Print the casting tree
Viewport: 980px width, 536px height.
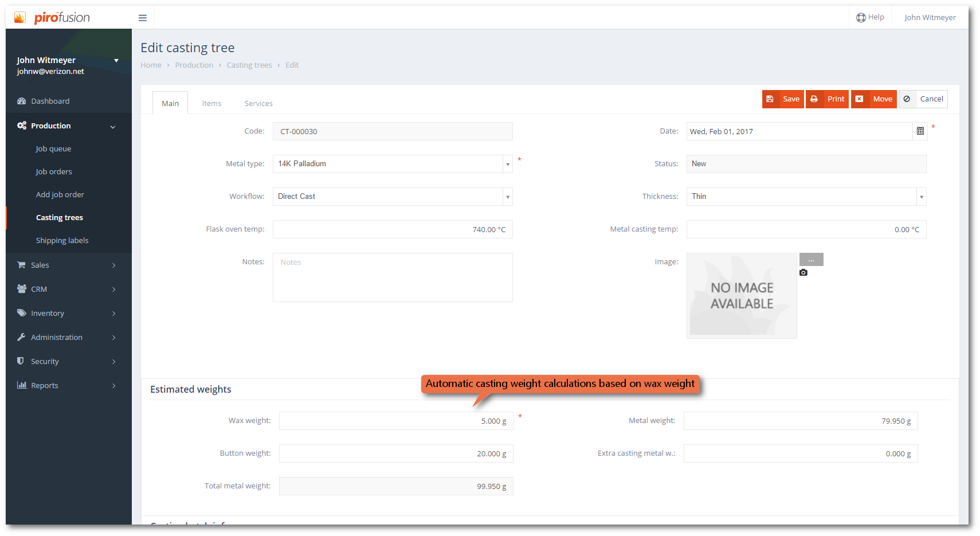[827, 99]
